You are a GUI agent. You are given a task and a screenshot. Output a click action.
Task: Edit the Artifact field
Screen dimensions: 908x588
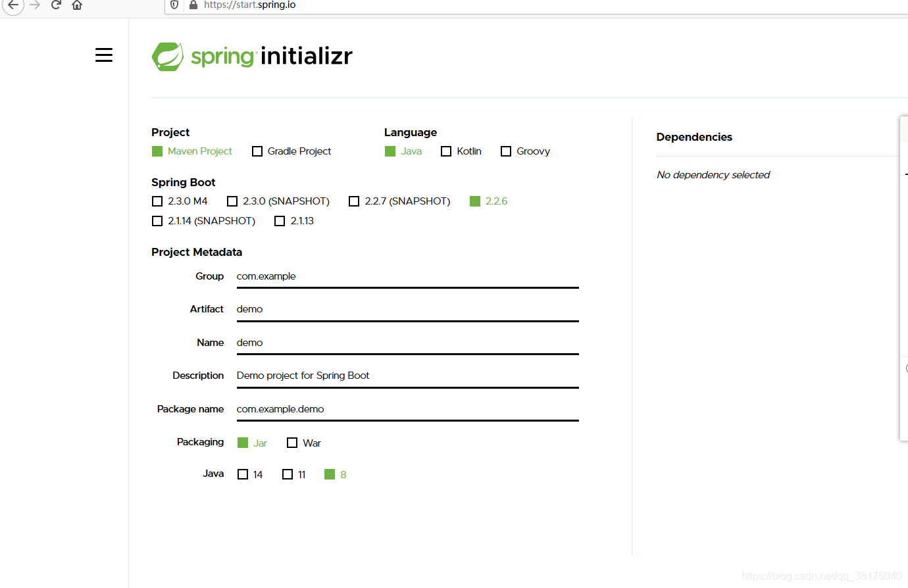tap(408, 310)
